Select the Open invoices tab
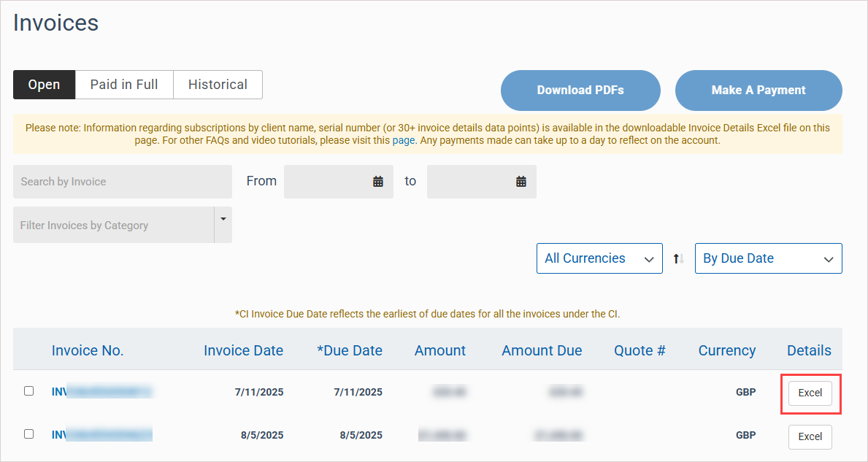The width and height of the screenshot is (868, 462). [44, 85]
